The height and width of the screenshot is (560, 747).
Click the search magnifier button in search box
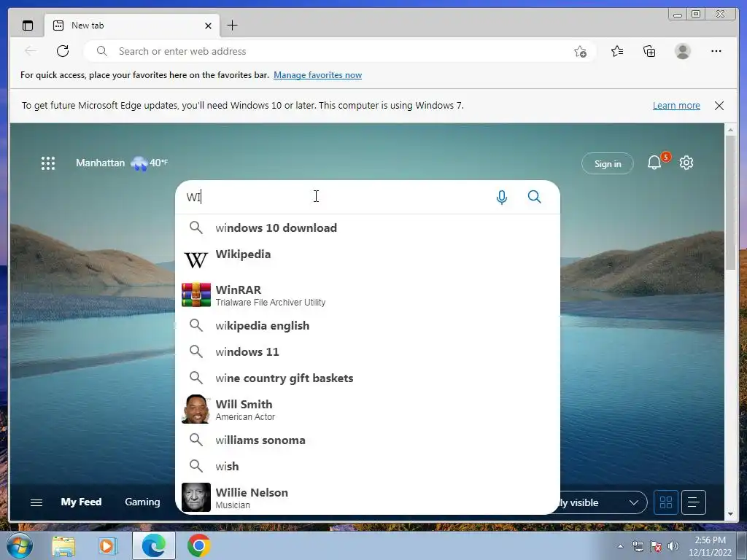[x=535, y=197]
